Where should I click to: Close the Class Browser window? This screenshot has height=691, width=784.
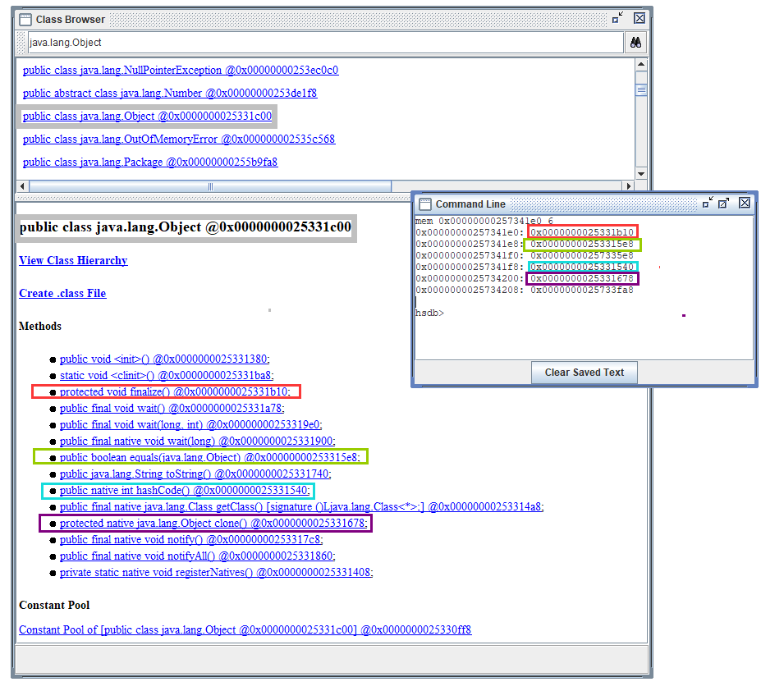640,19
